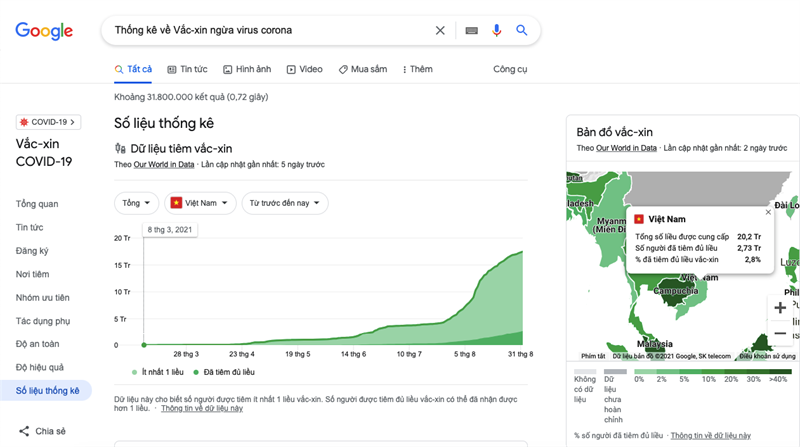Expand the Tổng dropdown
Screen dimensions: 800x447
coord(136,203)
